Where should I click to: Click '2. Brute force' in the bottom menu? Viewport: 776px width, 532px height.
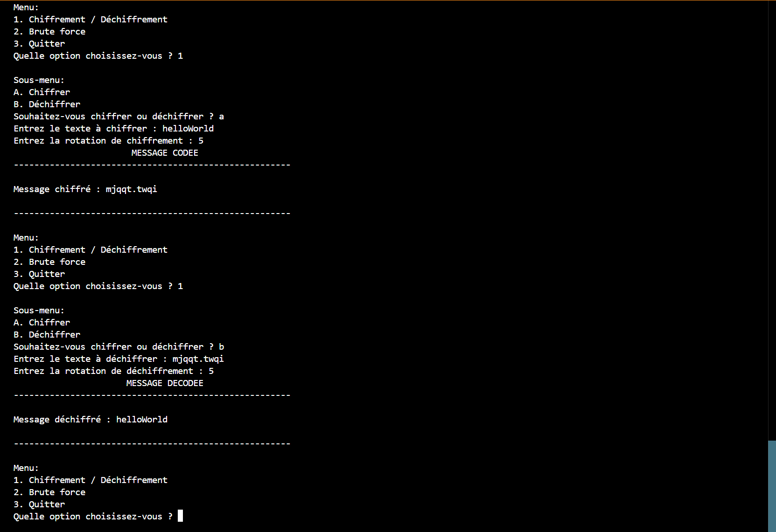(x=49, y=492)
